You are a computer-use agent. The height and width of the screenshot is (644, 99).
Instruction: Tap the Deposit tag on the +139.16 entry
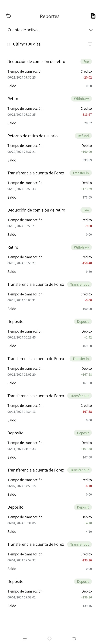point(83,581)
